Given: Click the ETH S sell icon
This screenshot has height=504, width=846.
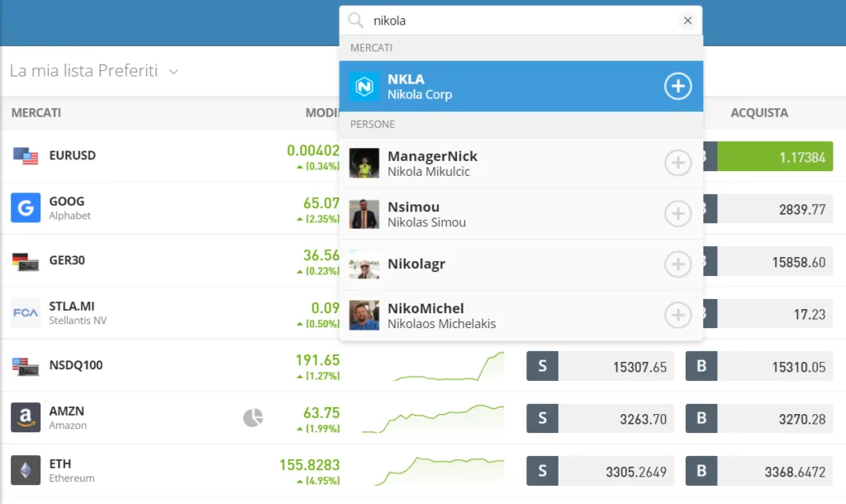Looking at the screenshot, I should 542,471.
